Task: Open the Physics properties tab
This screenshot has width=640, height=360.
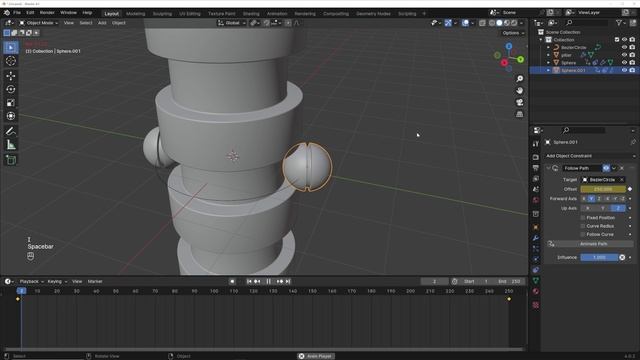Action: tap(536, 259)
